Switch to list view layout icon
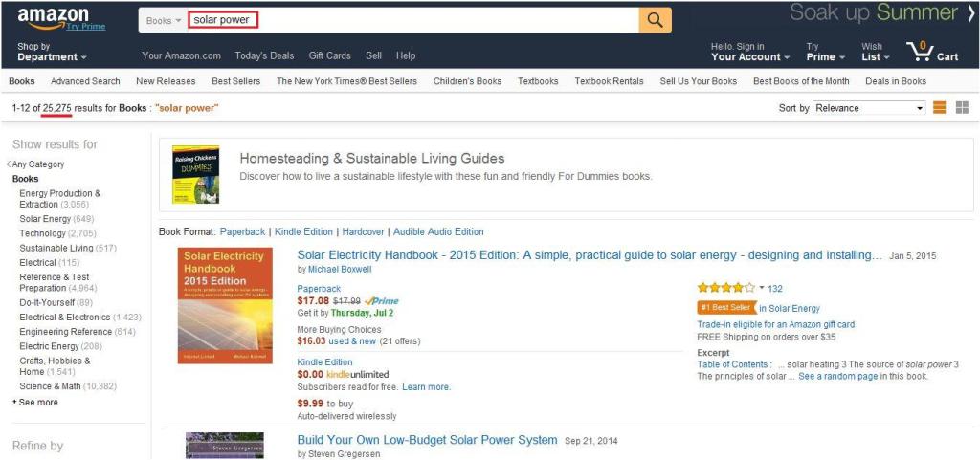The image size is (980, 460). 940,108
